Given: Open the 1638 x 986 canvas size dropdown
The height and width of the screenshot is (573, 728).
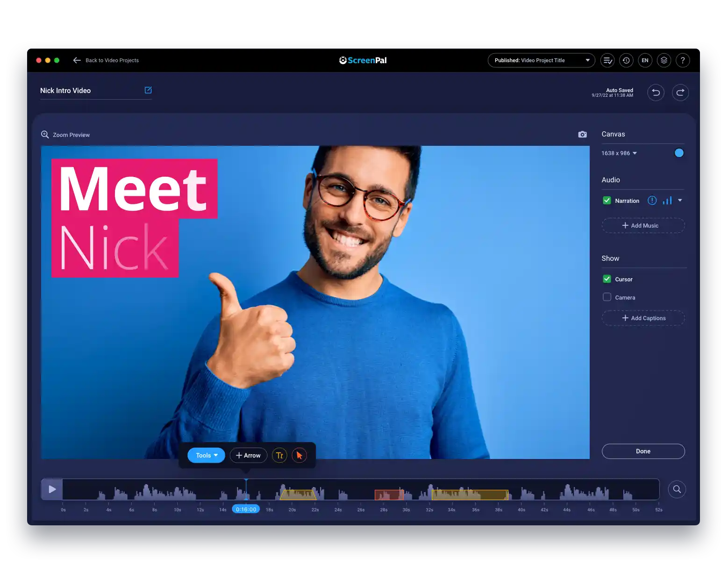Looking at the screenshot, I should tap(619, 153).
